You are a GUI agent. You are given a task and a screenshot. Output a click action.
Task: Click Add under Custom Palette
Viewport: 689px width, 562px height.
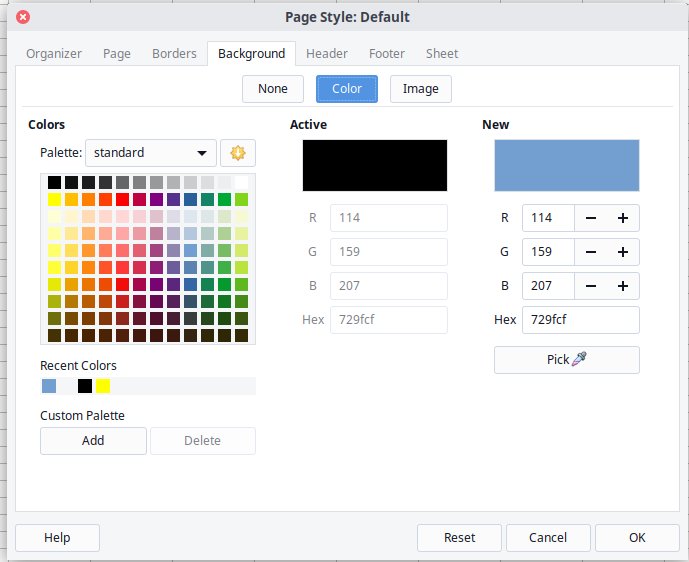point(93,441)
